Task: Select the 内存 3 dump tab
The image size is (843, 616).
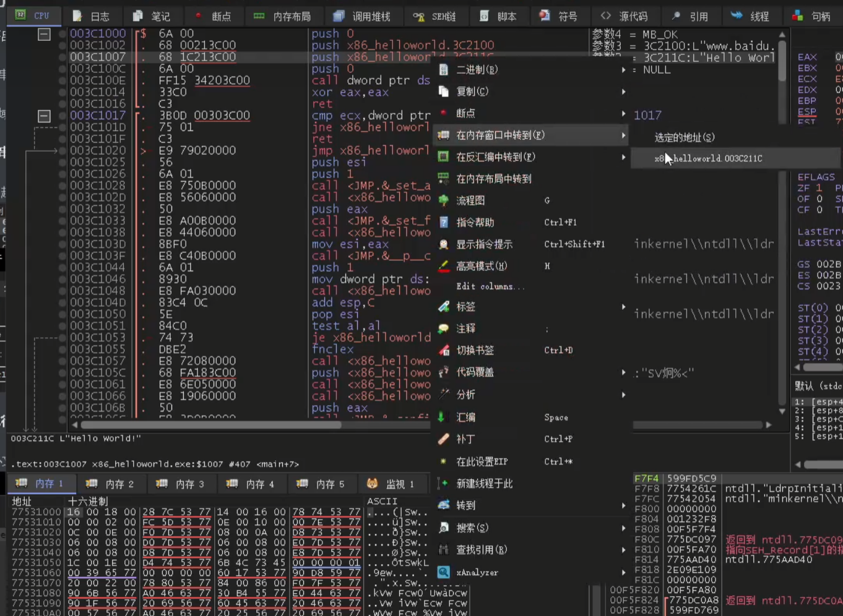Action: coord(181,484)
